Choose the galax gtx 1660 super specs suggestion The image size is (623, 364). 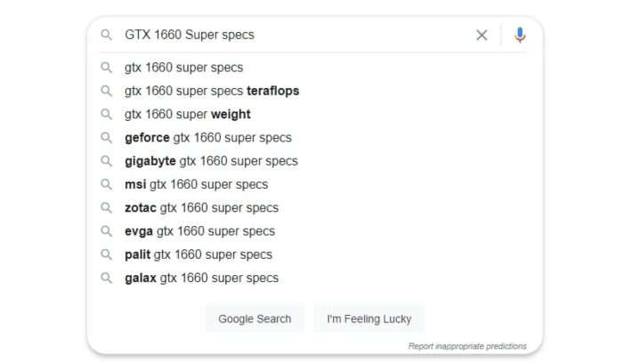(314, 279)
